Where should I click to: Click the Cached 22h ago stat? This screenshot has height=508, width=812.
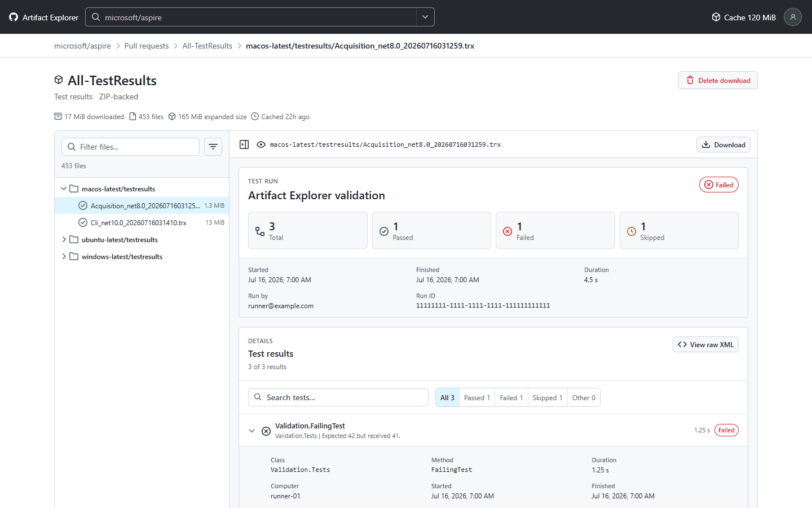click(x=280, y=117)
